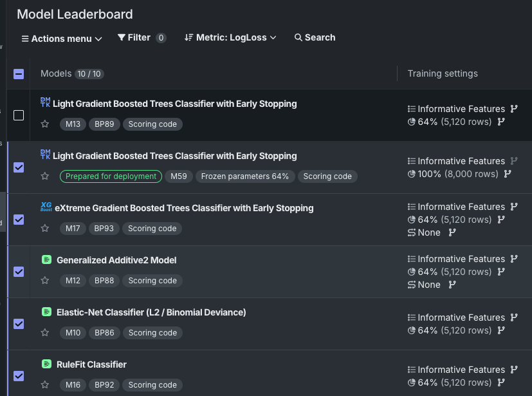Click the pie chart icon in RuleFit Classifier row

(412, 382)
